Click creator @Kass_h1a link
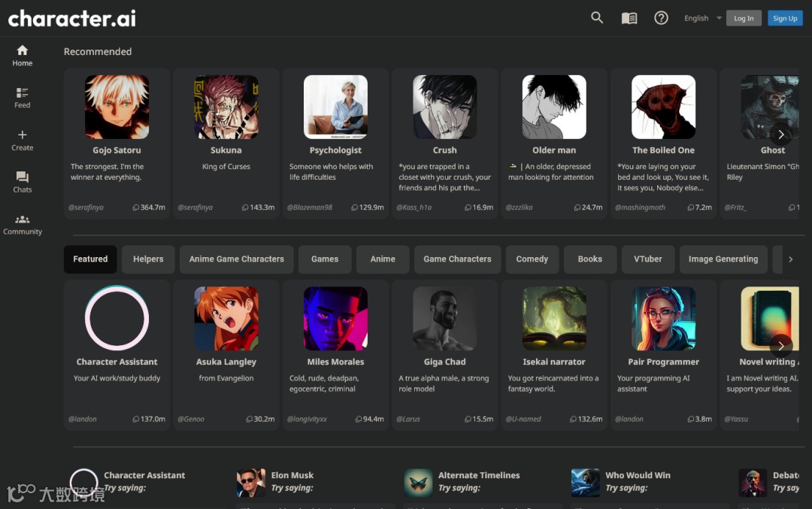Viewport: 812px width, 509px height. (414, 207)
